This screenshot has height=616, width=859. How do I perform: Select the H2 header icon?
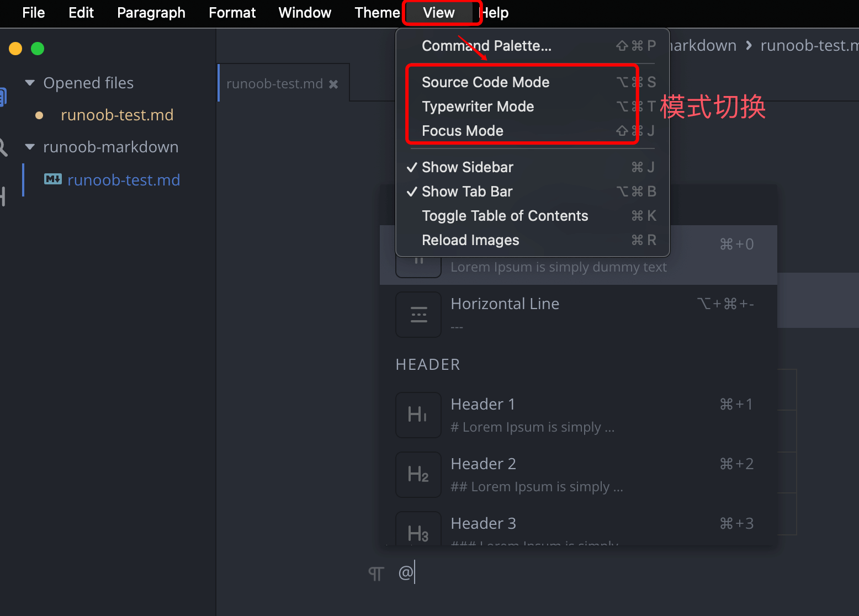click(x=418, y=475)
